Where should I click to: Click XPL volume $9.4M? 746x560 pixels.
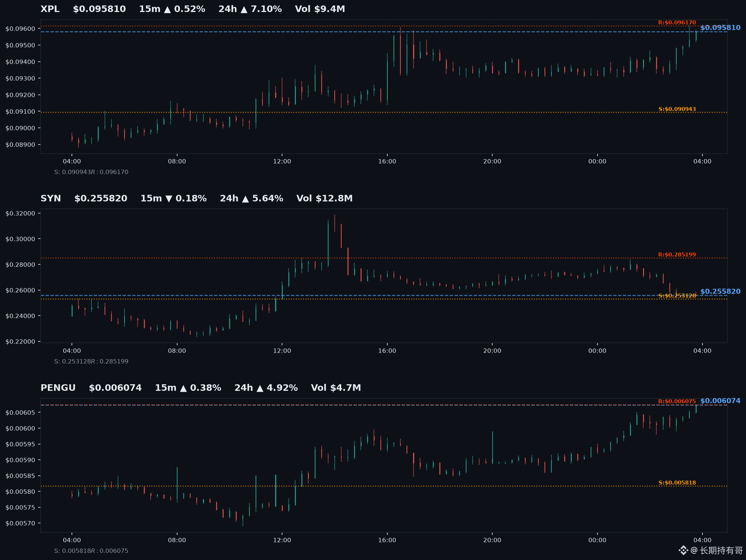tap(320, 9)
